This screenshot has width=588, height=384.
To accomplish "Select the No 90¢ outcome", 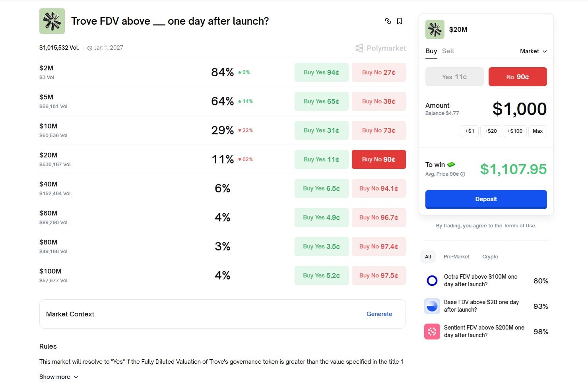I will (x=518, y=77).
